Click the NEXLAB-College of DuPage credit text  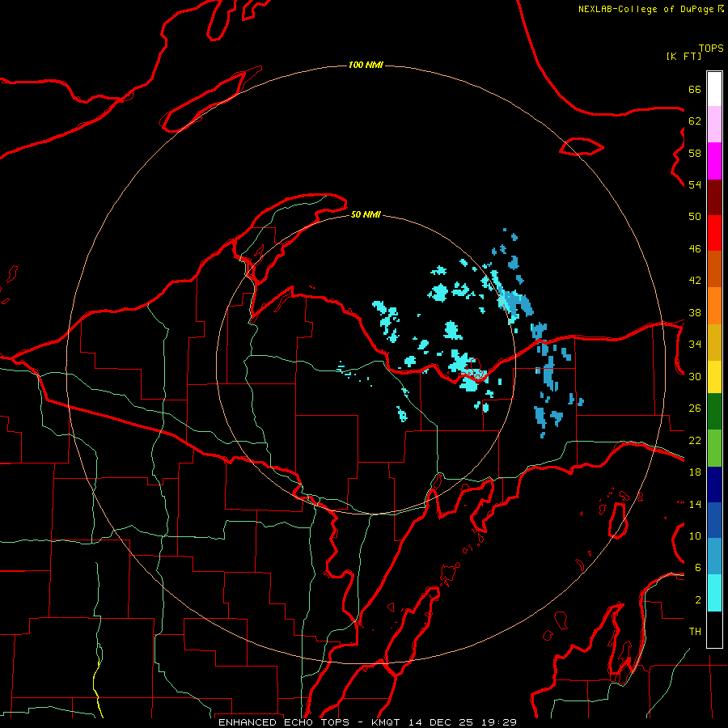[x=645, y=9]
